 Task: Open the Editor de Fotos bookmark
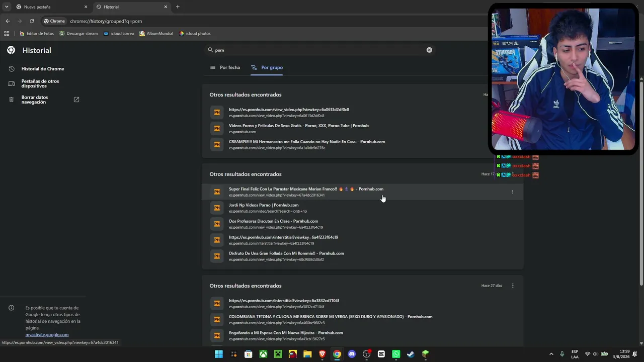[37, 34]
